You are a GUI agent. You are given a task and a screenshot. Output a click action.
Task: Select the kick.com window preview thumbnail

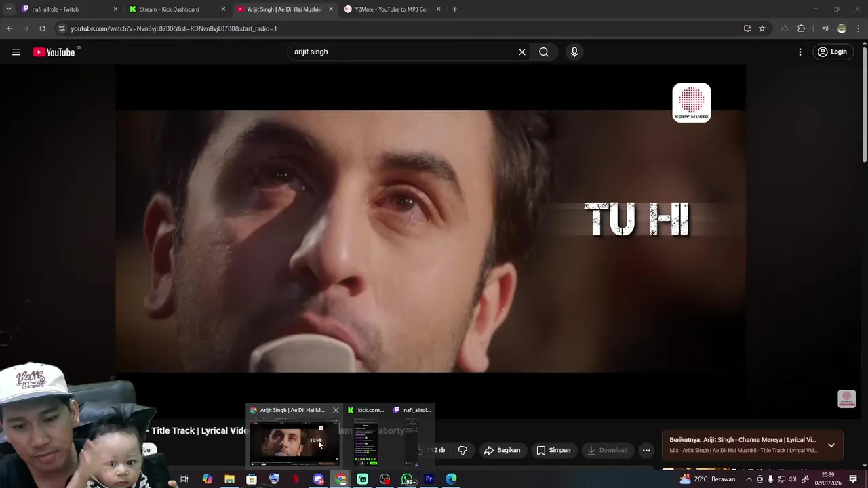[366, 443]
